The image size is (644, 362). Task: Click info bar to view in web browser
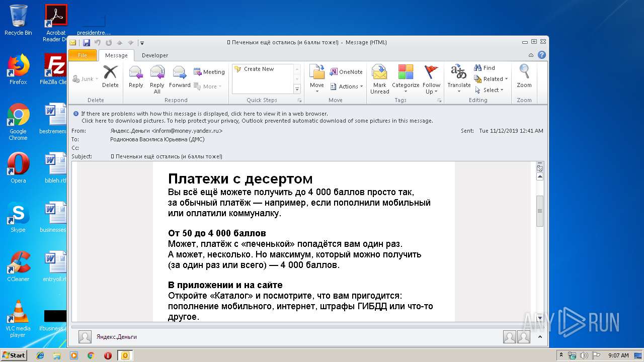point(204,114)
